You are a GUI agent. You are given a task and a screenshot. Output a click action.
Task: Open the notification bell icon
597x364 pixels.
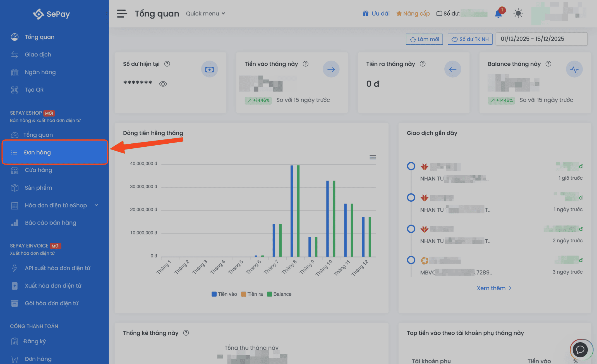pos(498,14)
